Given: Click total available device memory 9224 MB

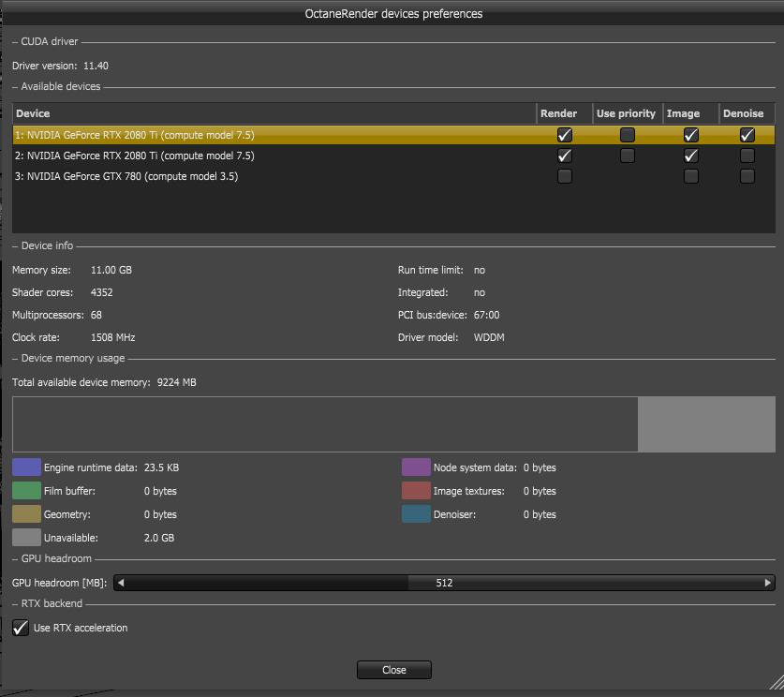Looking at the screenshot, I should click(176, 382).
